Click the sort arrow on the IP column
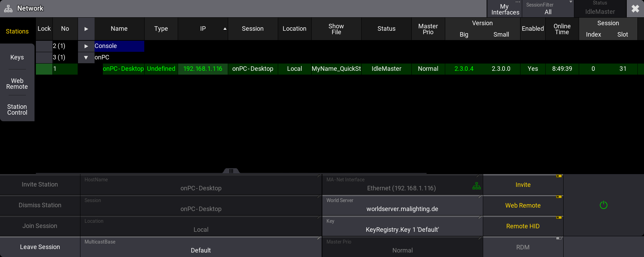Screen dimensions: 644x257 (225, 29)
